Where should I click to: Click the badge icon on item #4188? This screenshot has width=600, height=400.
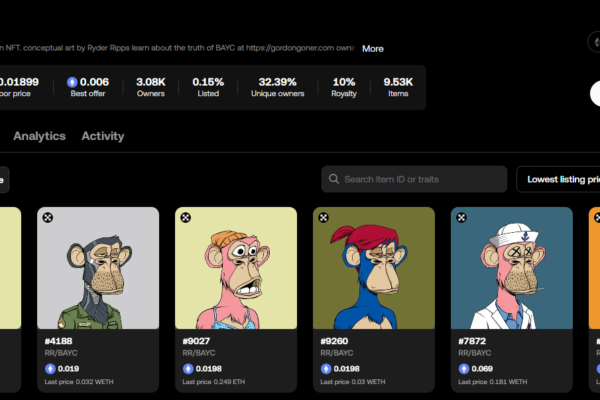click(x=48, y=217)
